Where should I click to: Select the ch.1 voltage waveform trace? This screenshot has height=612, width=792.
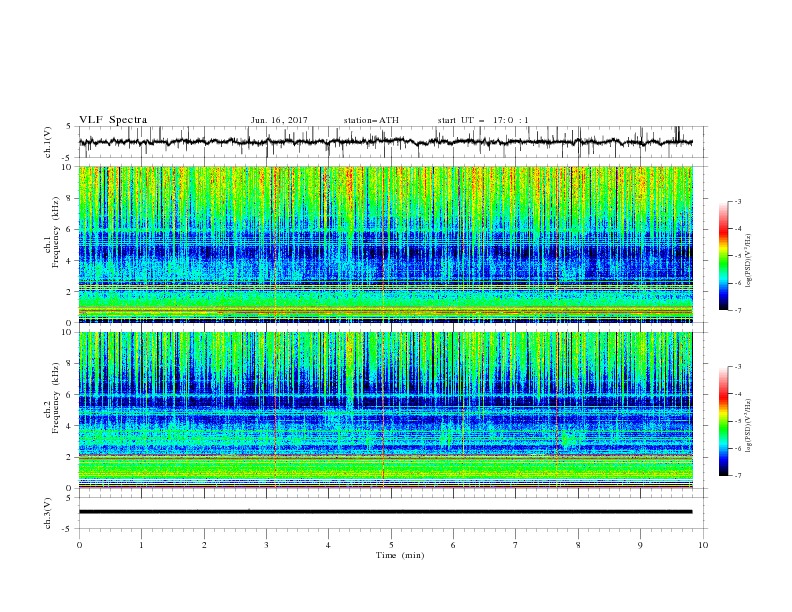click(x=386, y=142)
